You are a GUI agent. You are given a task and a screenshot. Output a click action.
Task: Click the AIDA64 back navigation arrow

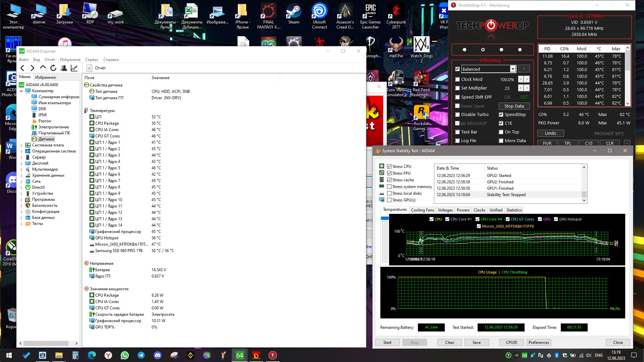click(22, 68)
